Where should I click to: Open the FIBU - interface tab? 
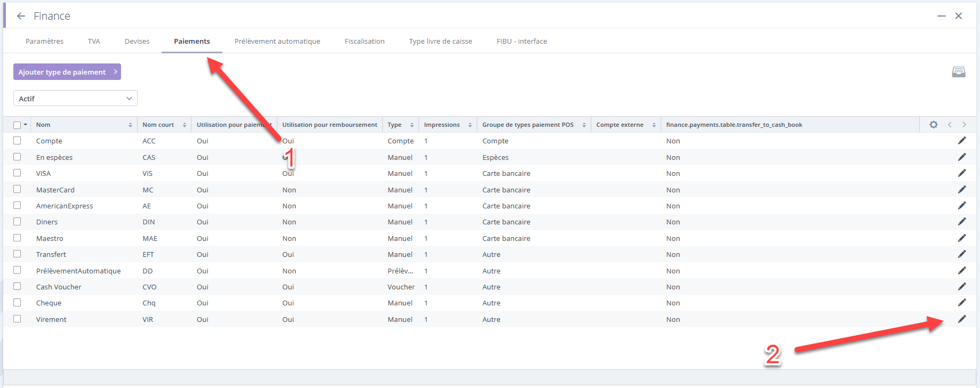pos(521,41)
